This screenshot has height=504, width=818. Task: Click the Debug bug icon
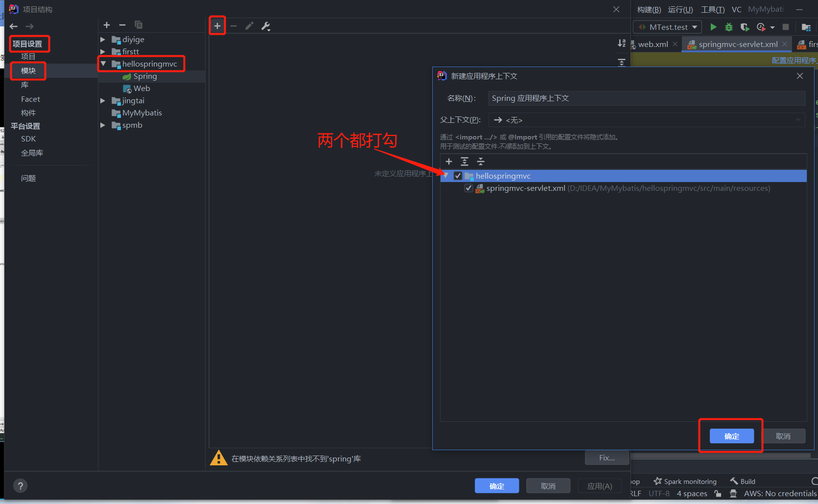(x=729, y=27)
